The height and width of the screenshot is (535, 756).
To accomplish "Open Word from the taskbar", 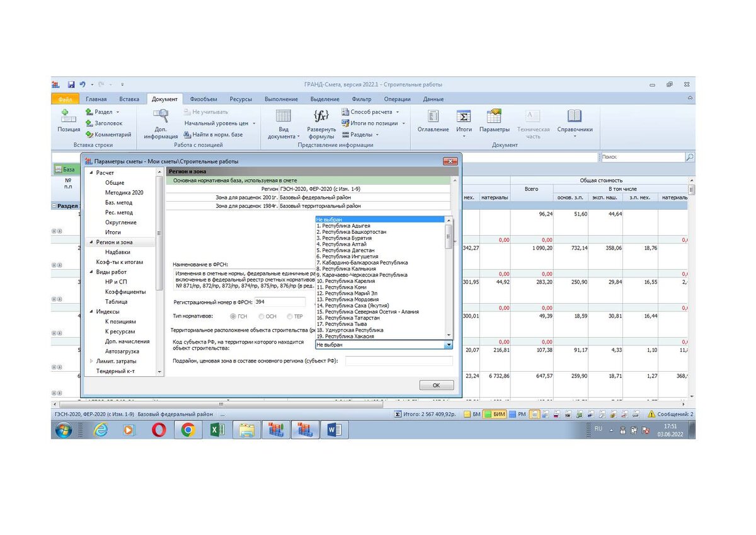I will 335,430.
